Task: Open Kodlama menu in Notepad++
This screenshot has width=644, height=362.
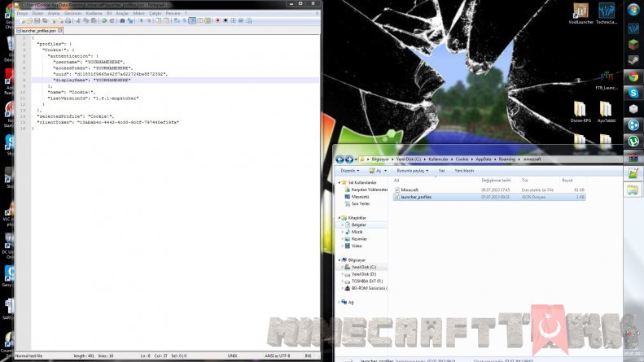Action: [94, 13]
